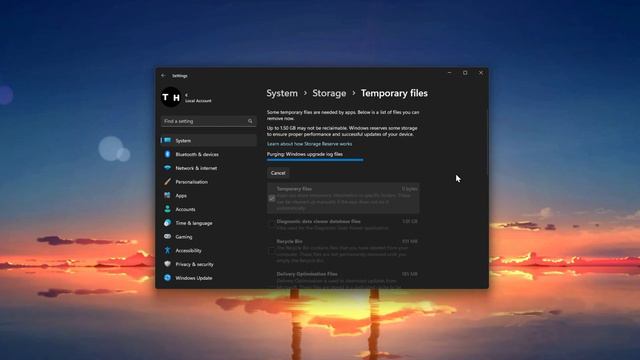
Task: Click the Local Account label
Action: click(198, 101)
